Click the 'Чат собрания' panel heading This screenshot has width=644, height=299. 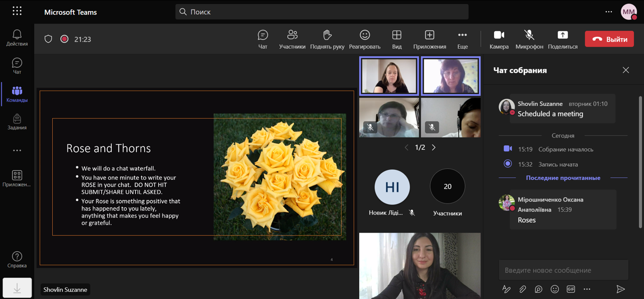pos(520,70)
